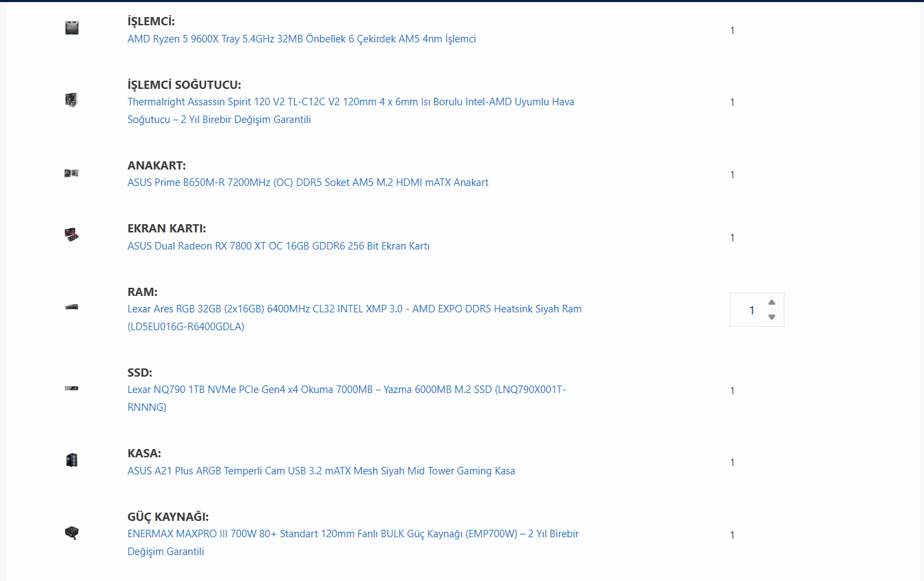Viewport: 924px width, 581px height.
Task: Click the SSD: category heading
Action: tap(140, 373)
